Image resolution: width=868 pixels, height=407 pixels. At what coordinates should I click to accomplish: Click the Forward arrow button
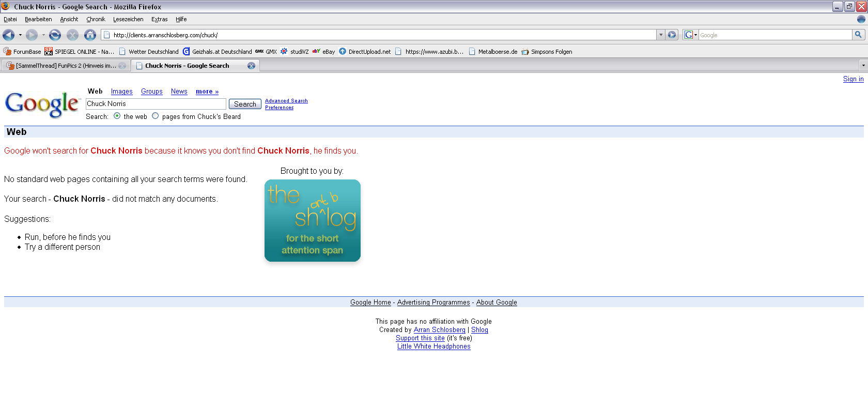(32, 35)
